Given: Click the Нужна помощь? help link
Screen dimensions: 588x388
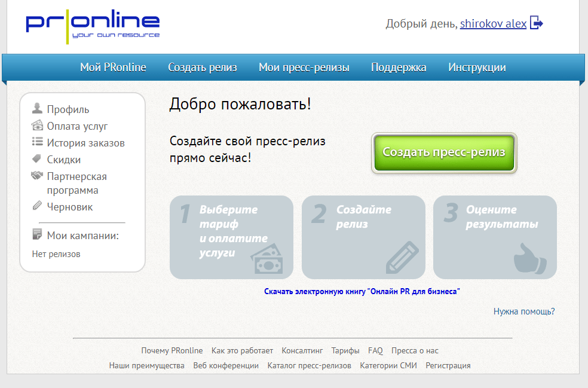Looking at the screenshot, I should pyautogui.click(x=524, y=311).
